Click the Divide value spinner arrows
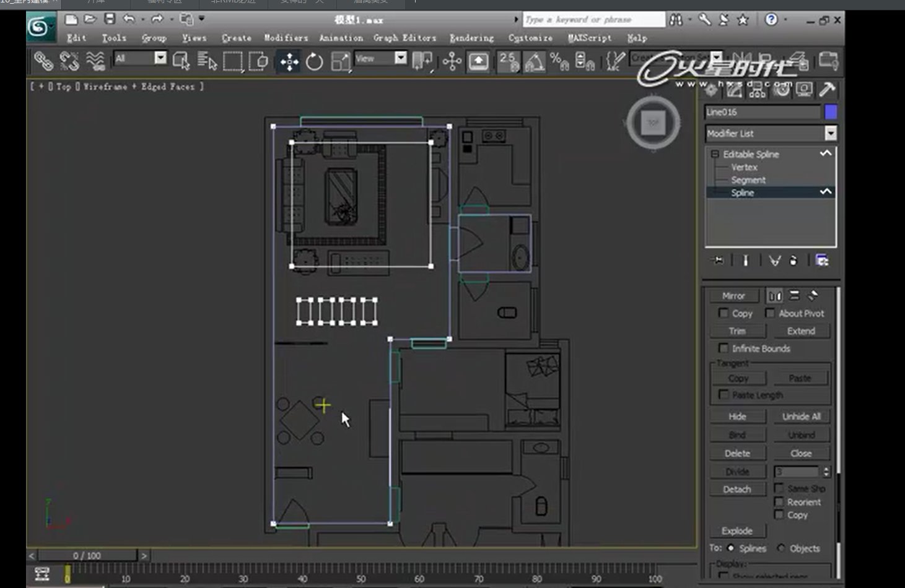Viewport: 905px width, 588px height. tap(826, 472)
